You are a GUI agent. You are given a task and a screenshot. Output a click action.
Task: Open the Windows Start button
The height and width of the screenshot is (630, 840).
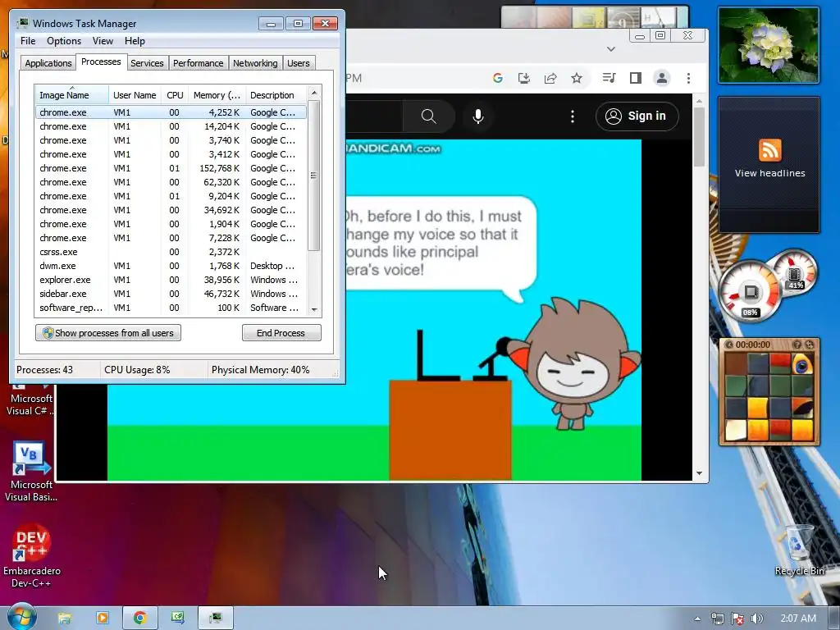(21, 617)
